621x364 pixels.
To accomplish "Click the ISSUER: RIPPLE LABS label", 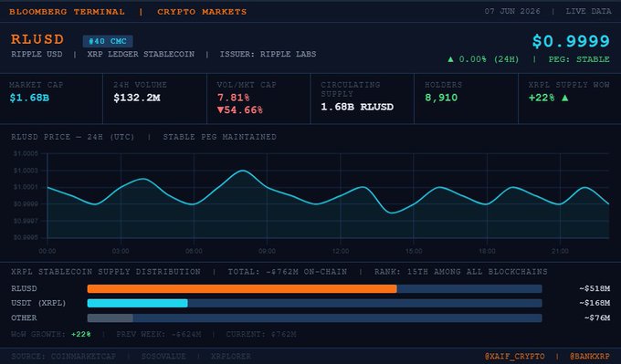I will [268, 54].
